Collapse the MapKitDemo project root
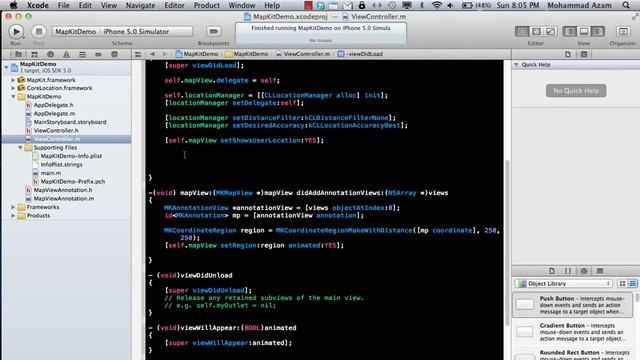This screenshot has height=360, width=640. (x=6, y=67)
